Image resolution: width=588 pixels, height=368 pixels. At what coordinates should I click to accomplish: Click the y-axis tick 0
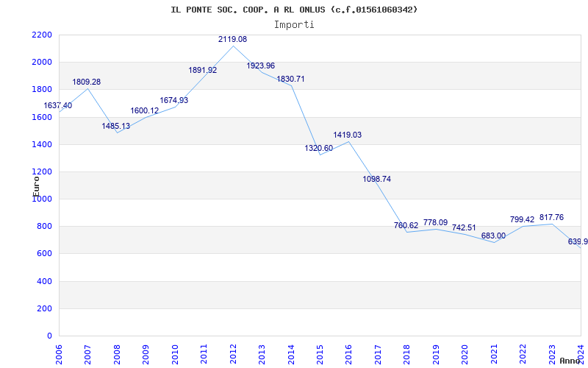click(x=49, y=336)
